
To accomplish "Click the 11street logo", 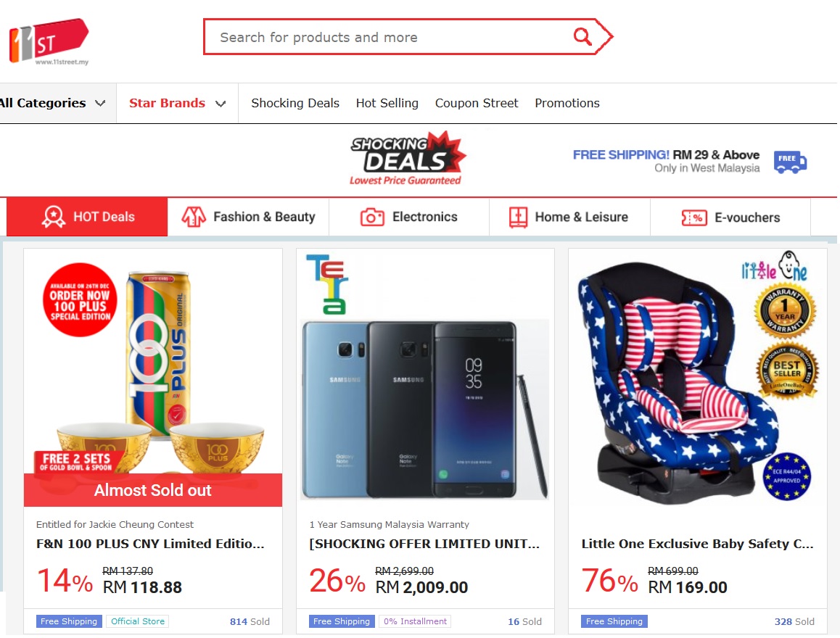I will coord(48,42).
